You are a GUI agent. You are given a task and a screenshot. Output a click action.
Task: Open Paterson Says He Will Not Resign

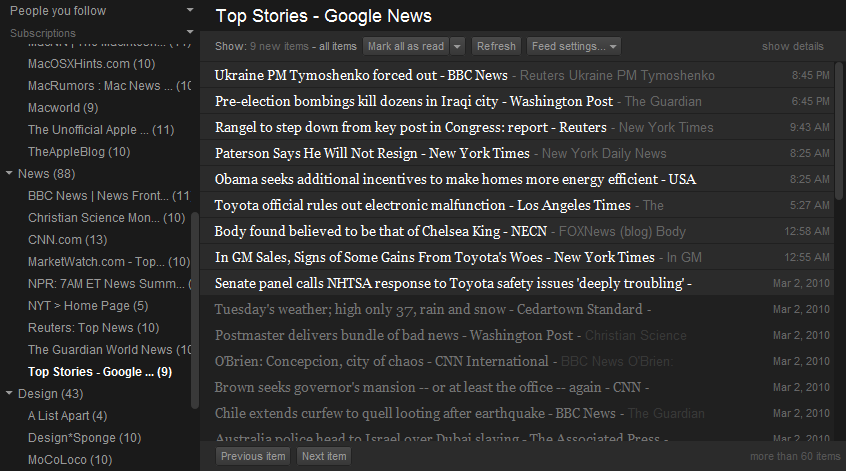coord(517,153)
